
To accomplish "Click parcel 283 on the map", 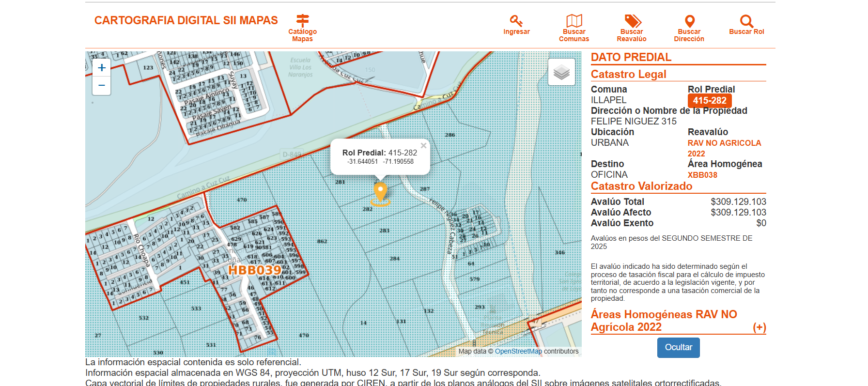I will pyautogui.click(x=384, y=231).
